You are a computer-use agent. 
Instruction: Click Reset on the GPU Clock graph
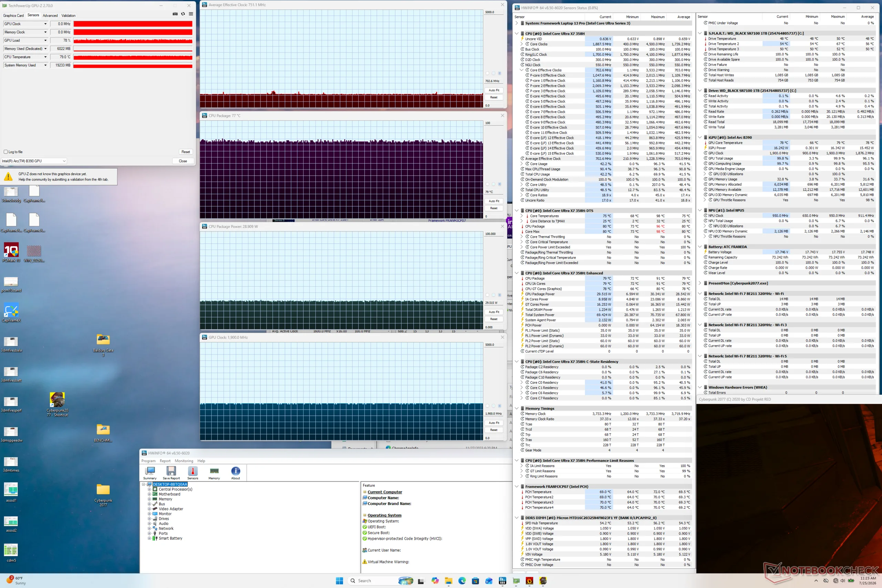(494, 430)
